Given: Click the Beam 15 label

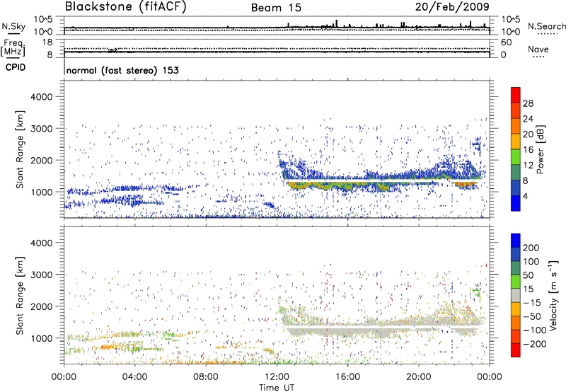Looking at the screenshot, I should [276, 8].
